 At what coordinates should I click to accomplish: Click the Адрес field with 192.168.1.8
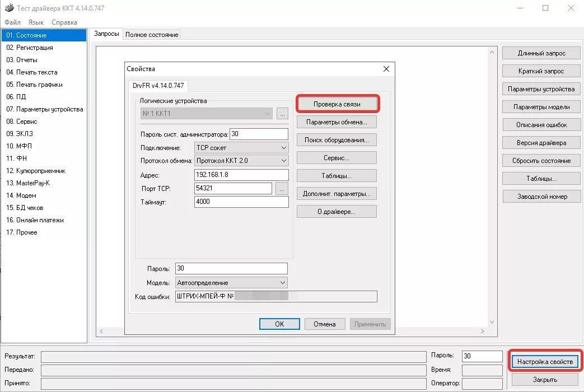[241, 175]
